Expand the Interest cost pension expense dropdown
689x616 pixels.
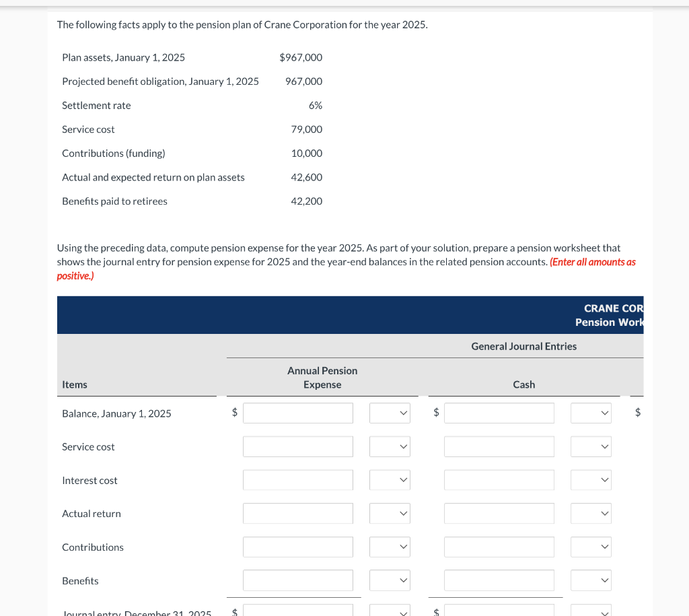pyautogui.click(x=390, y=479)
